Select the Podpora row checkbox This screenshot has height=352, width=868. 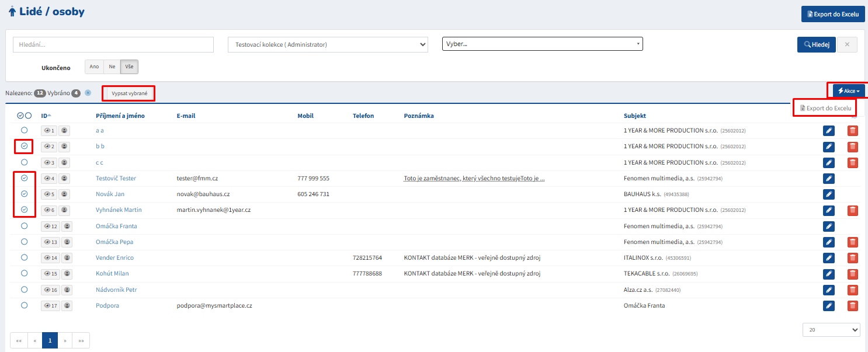pyautogui.click(x=24, y=305)
